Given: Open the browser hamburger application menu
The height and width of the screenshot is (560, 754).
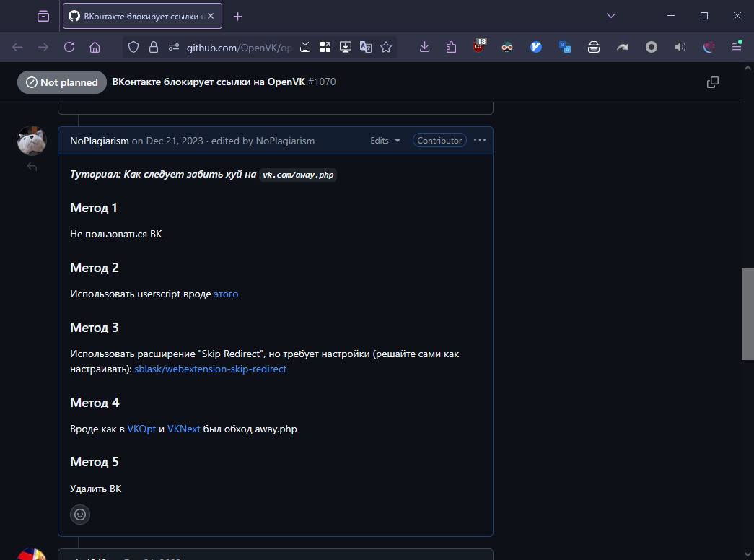Looking at the screenshot, I should pyautogui.click(x=737, y=47).
